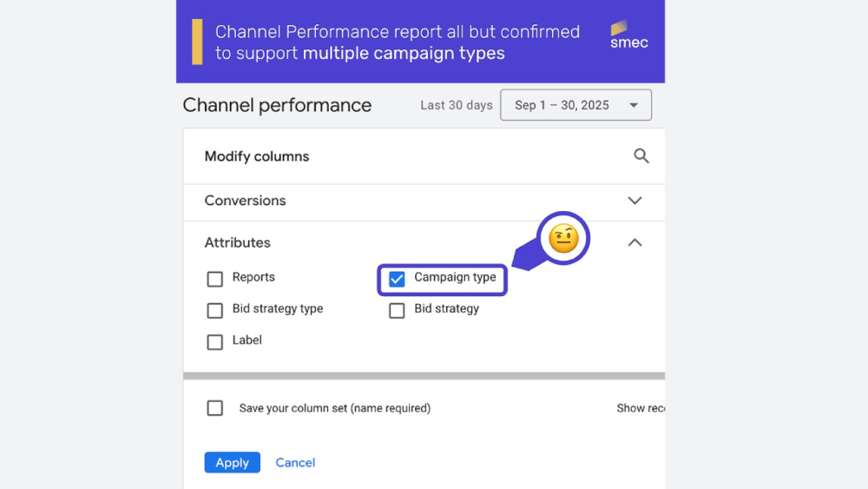Click the Cancel link
This screenshot has width=868, height=489.
[x=295, y=463]
